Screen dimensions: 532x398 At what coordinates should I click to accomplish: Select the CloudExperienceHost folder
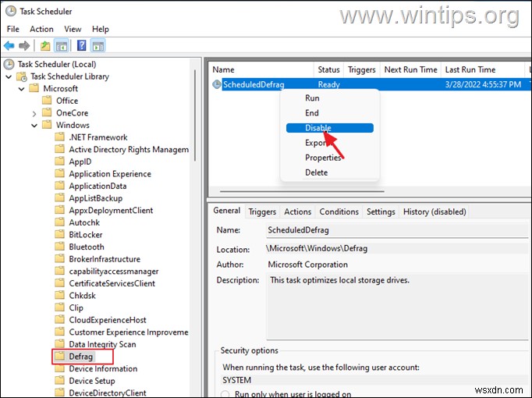coord(108,320)
